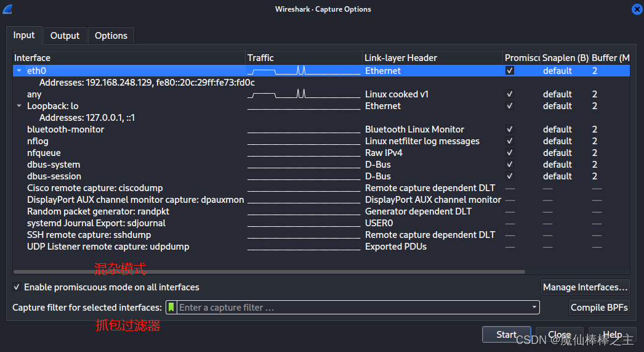The image size is (644, 352).
Task: Select SSH remote capture: sshdump
Action: 89,235
